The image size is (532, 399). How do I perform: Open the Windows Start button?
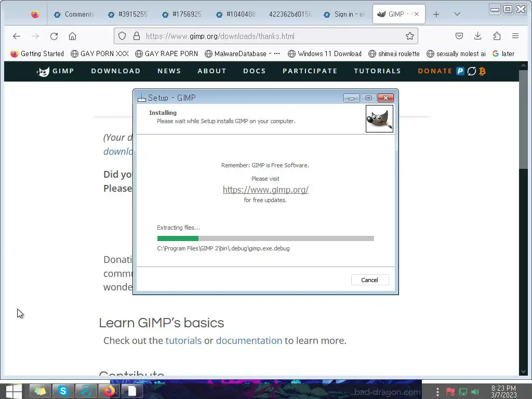[14, 391]
